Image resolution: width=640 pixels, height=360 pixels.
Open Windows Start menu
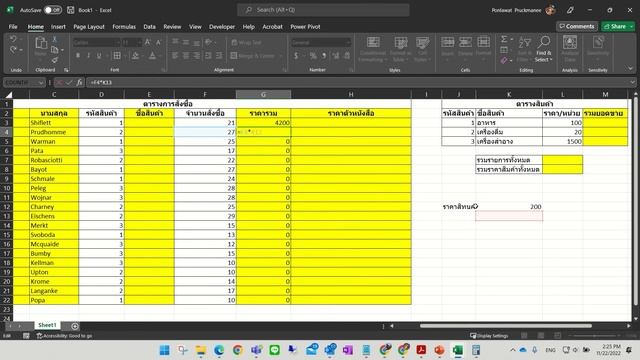coord(164,350)
